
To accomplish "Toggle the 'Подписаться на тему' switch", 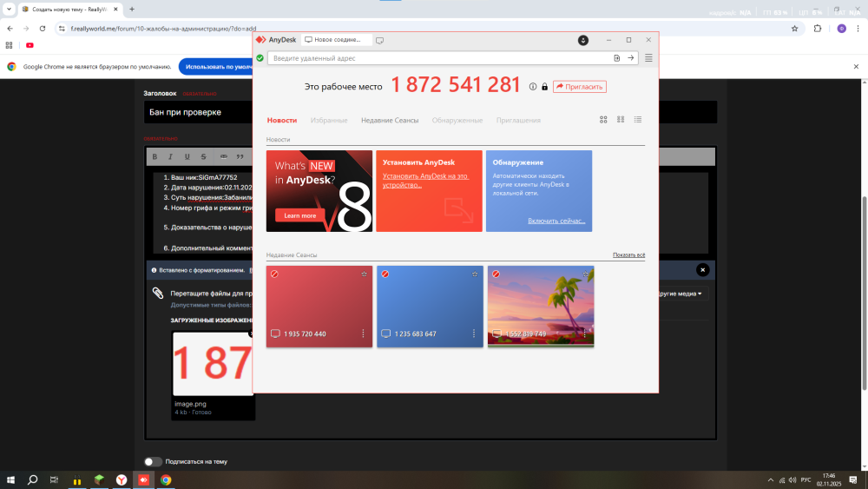I will [153, 462].
